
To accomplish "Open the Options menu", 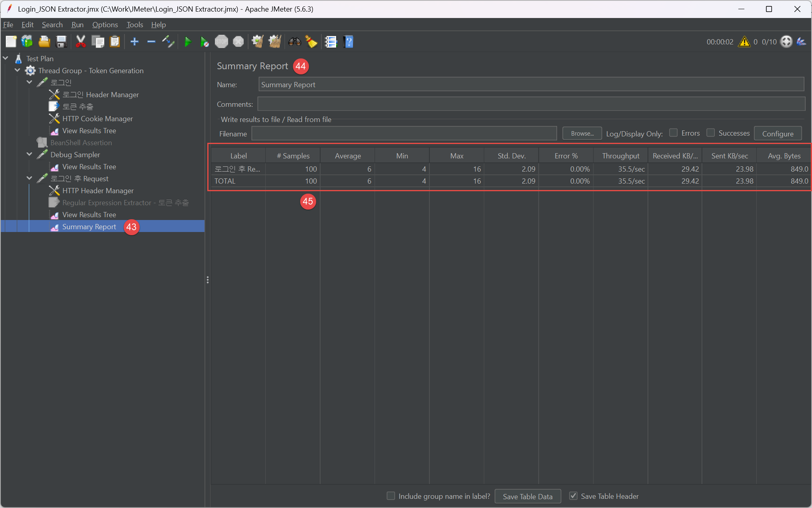I will pos(105,25).
